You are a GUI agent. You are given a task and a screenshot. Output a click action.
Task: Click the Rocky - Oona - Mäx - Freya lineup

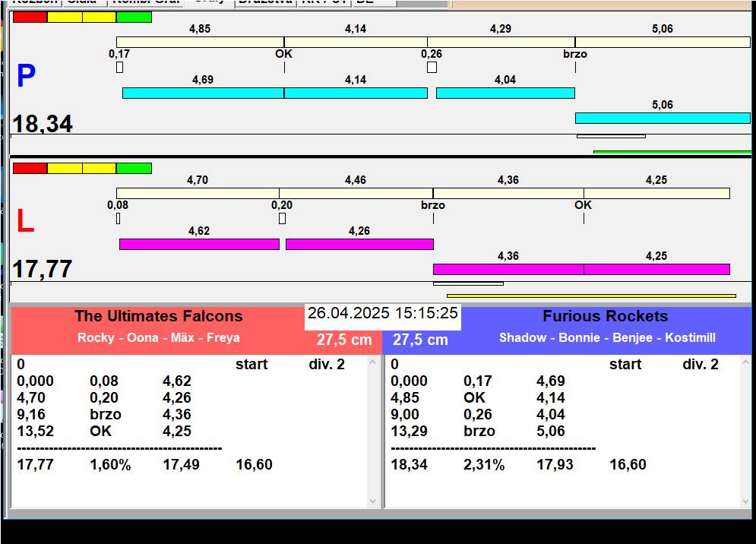tap(159, 337)
